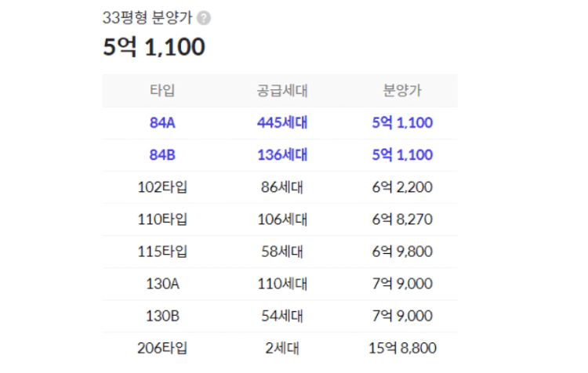Click the large 5억 1,100 price

click(154, 47)
